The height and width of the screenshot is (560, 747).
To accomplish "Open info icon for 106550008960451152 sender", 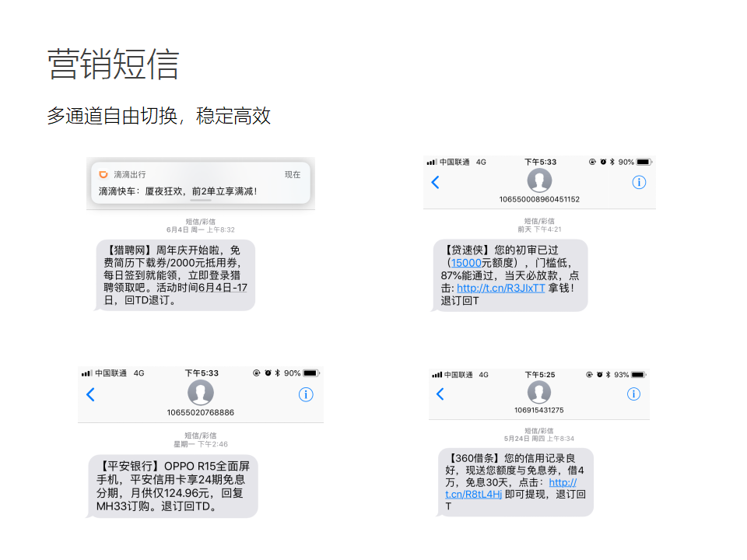I will 639,182.
